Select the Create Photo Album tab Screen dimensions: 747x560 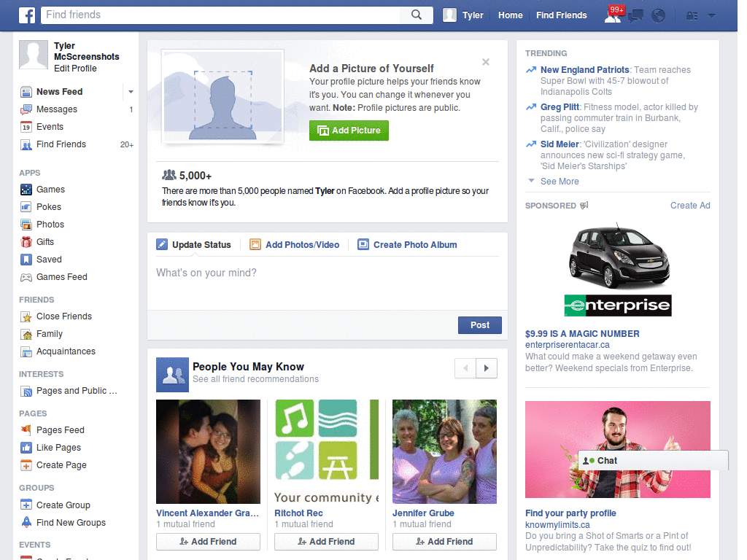click(407, 245)
